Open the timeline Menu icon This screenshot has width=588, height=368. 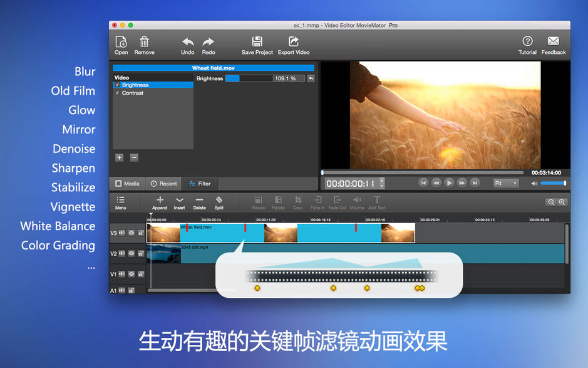click(x=121, y=202)
